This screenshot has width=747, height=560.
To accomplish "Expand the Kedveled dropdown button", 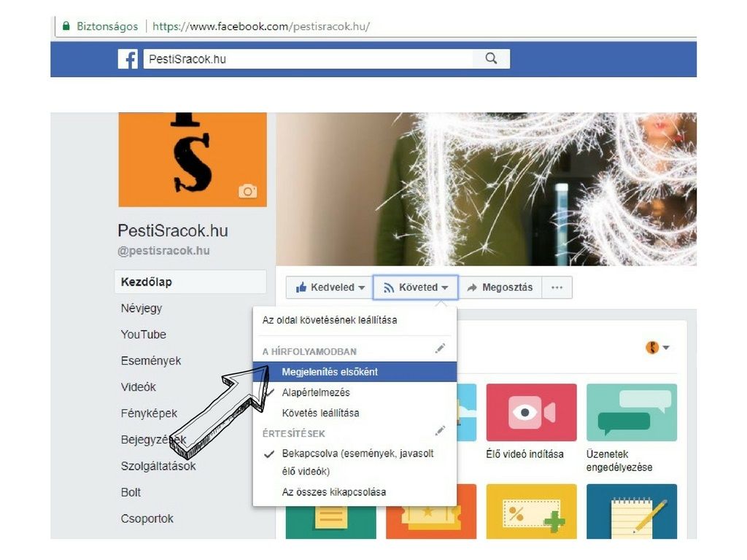I will click(x=330, y=287).
